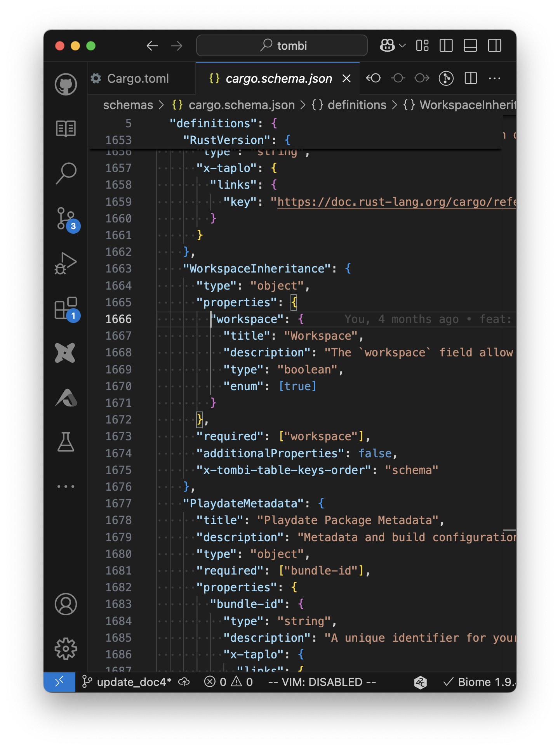Open More Actions ellipsis in the editor toolbar
The width and height of the screenshot is (560, 750).
(494, 78)
